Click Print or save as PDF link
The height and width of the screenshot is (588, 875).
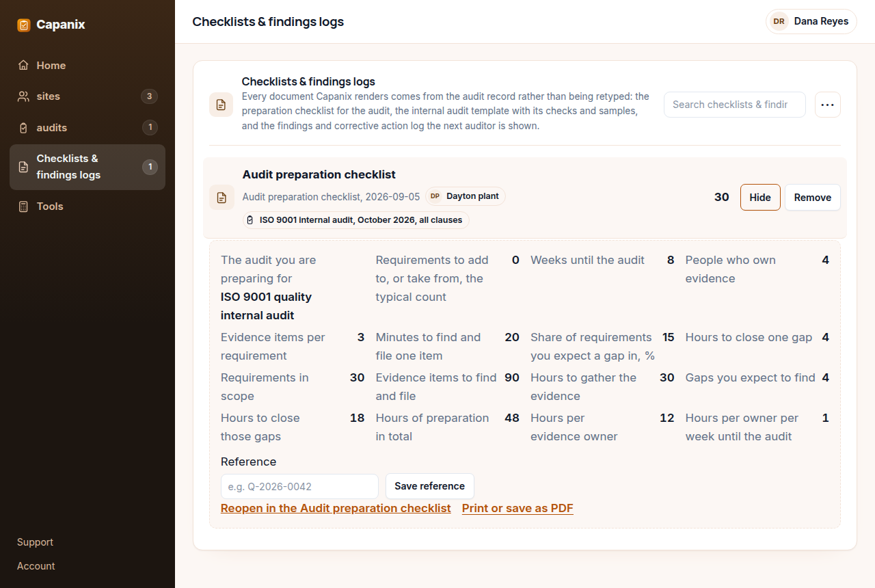(517, 508)
